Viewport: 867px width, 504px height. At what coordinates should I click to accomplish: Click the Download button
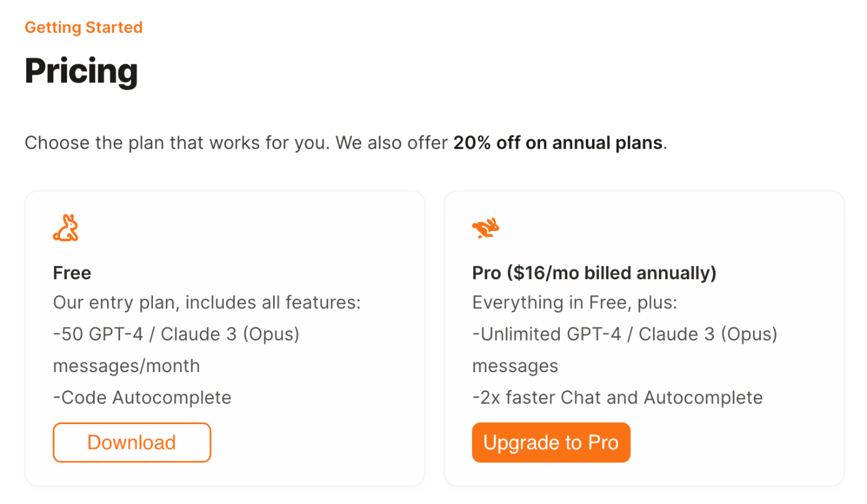pyautogui.click(x=132, y=443)
